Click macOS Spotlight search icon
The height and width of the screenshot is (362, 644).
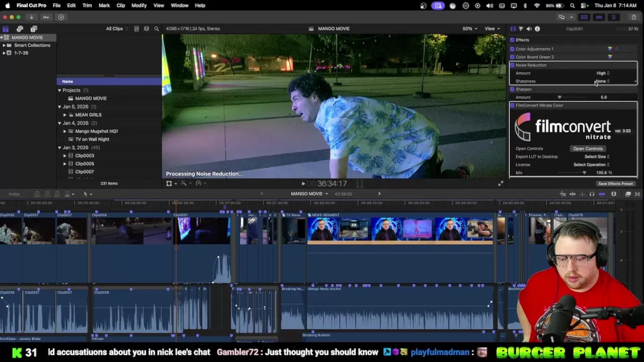[x=572, y=6]
